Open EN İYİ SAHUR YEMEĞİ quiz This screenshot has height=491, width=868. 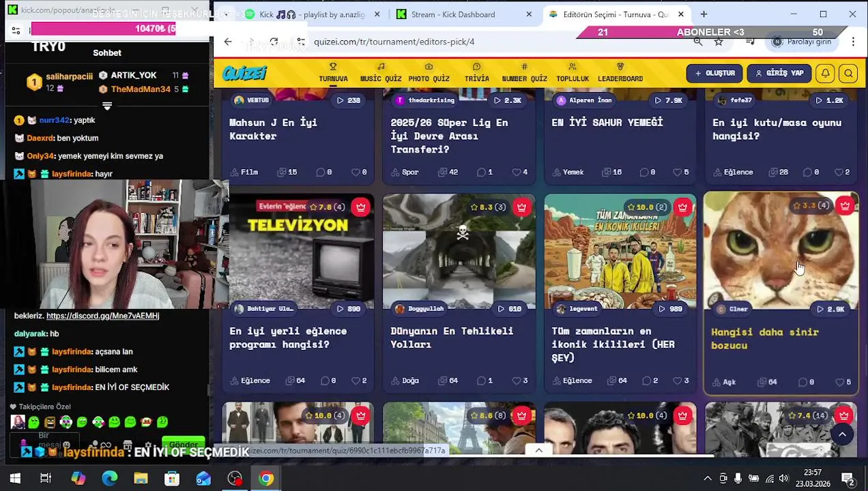click(x=607, y=123)
